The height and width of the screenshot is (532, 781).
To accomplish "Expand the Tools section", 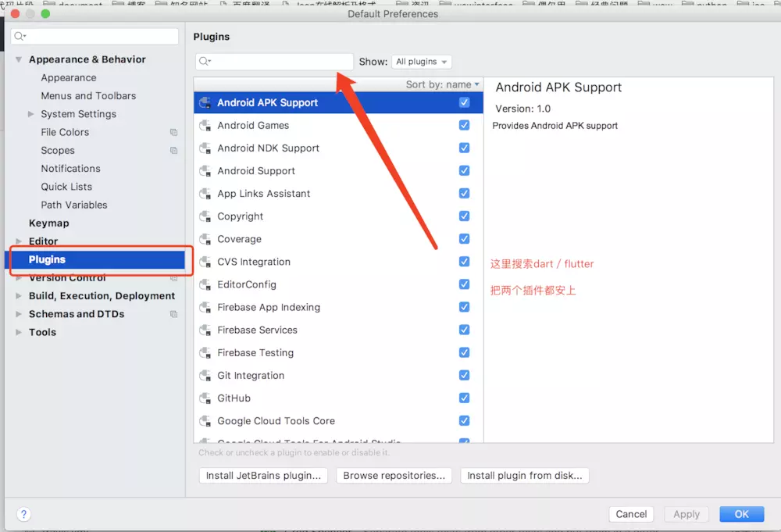I will (x=19, y=332).
